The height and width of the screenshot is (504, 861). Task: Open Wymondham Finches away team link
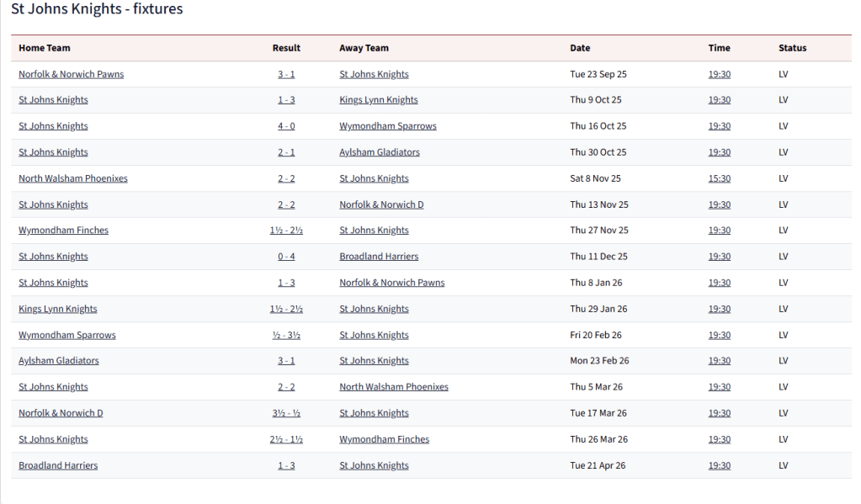[384, 439]
